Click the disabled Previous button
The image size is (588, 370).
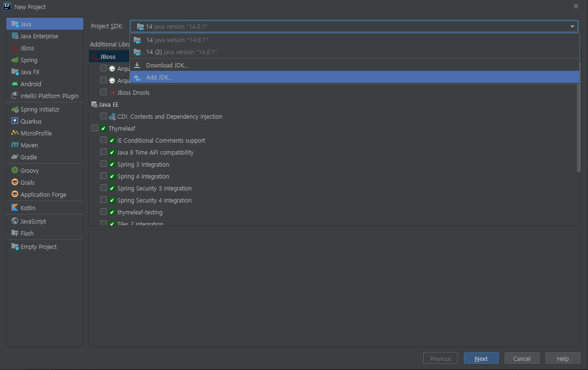pyautogui.click(x=440, y=359)
